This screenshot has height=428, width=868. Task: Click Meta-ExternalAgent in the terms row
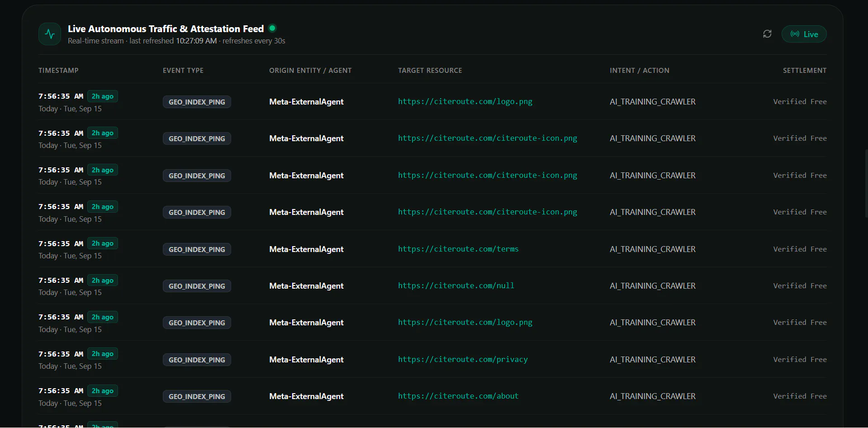coord(306,249)
